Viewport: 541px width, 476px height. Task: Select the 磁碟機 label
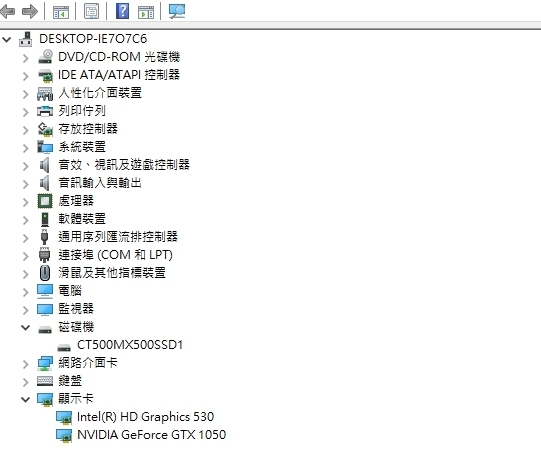tap(76, 326)
